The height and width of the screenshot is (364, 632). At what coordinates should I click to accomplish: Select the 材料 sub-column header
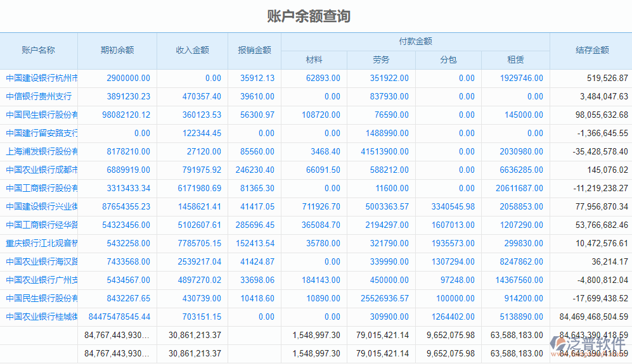314,60
